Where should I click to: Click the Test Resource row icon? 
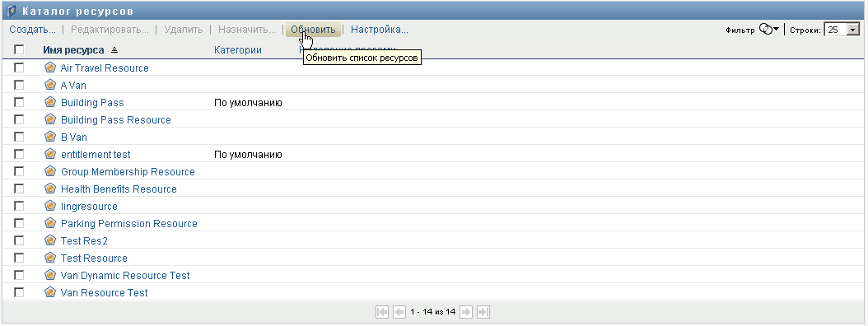50,258
